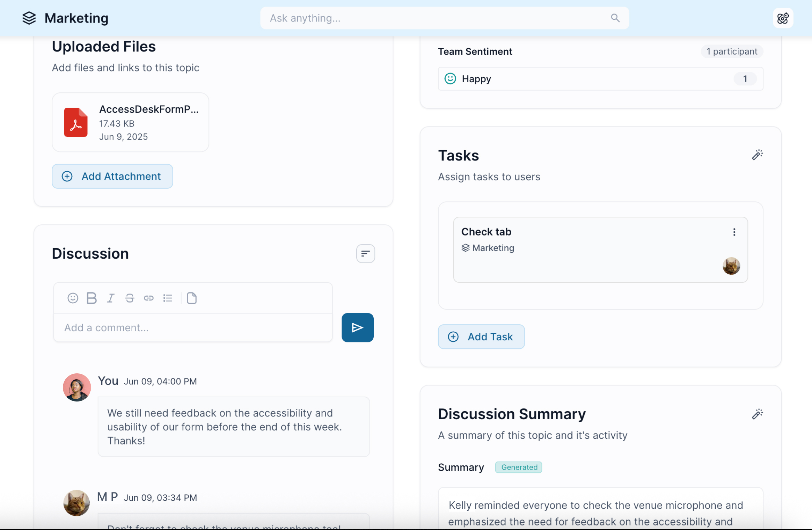Image resolution: width=812 pixels, height=530 pixels.
Task: Apply strikethrough formatting in the comment editor
Action: pos(130,298)
